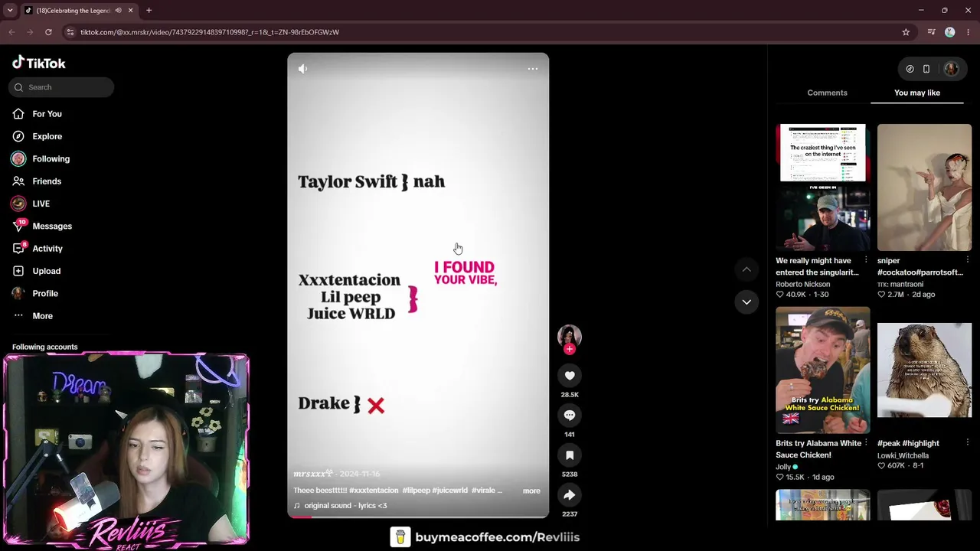This screenshot has width=980, height=551.
Task: Open a new browser tab
Action: tap(149, 11)
